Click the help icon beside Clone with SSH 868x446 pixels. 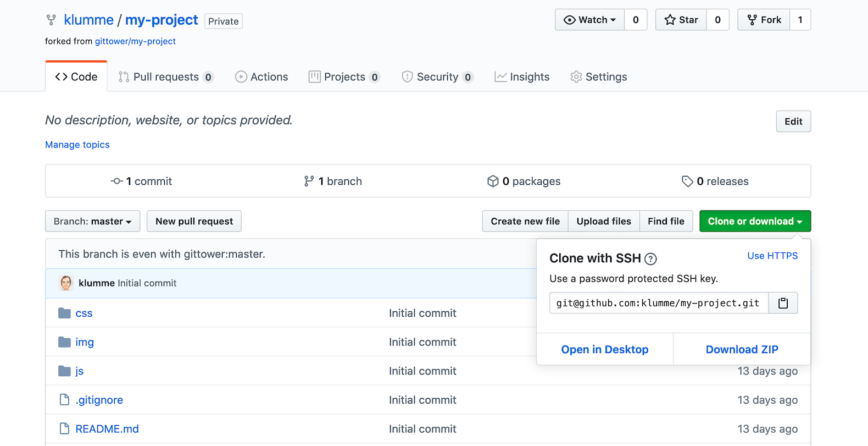[650, 259]
